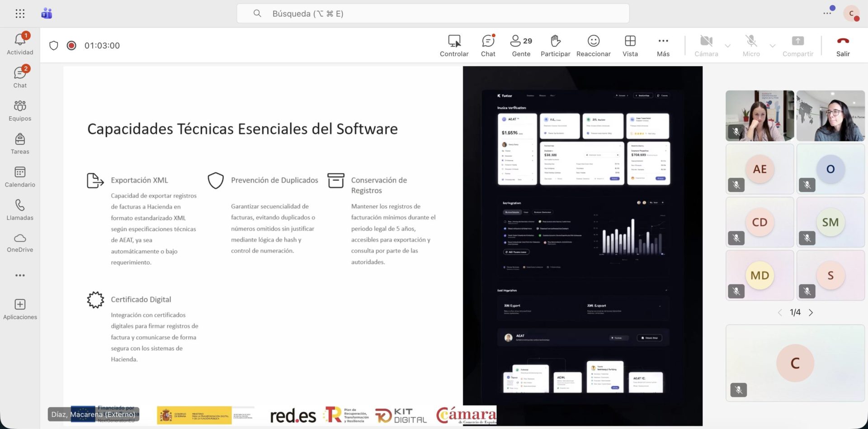The height and width of the screenshot is (429, 868).
Task: Open Reaccionar to send a reaction
Action: click(x=593, y=45)
